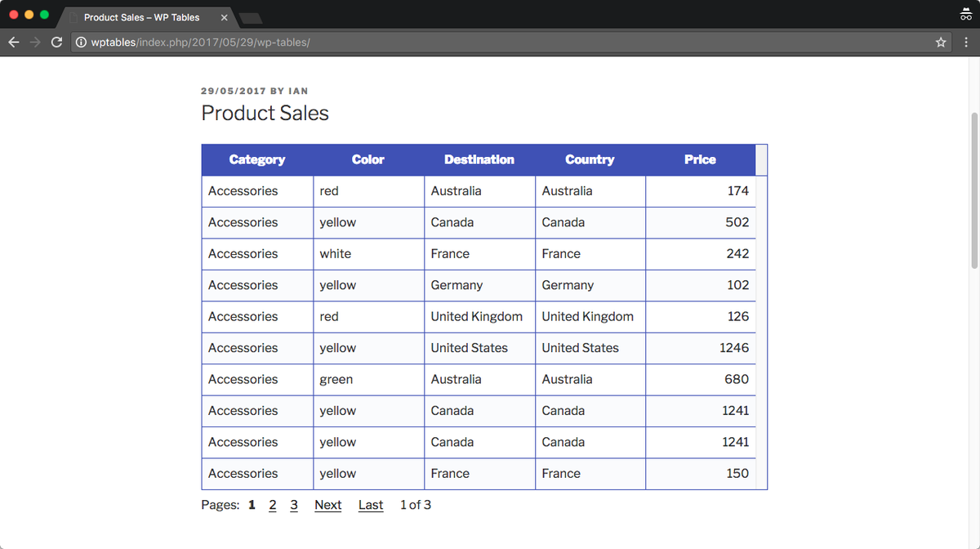Click the Next pagination link

coord(328,505)
